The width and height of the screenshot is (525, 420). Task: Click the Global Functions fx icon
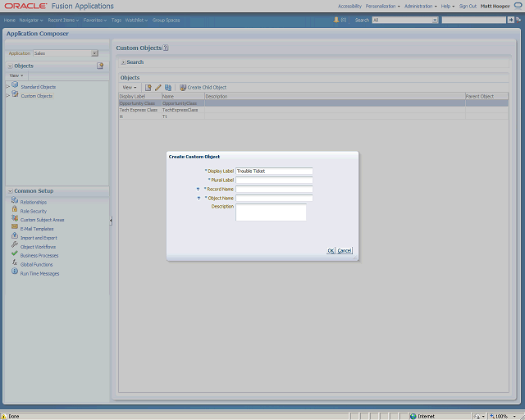15,262
